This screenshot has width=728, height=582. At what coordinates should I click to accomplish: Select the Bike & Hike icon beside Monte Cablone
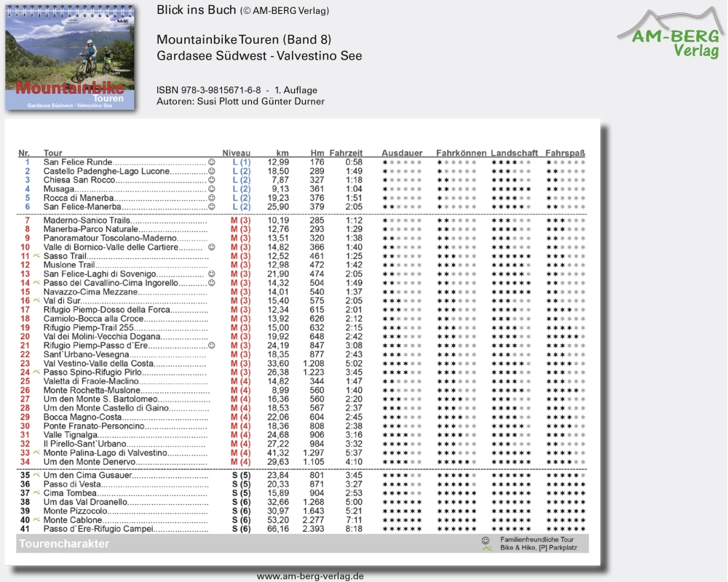click(x=36, y=520)
